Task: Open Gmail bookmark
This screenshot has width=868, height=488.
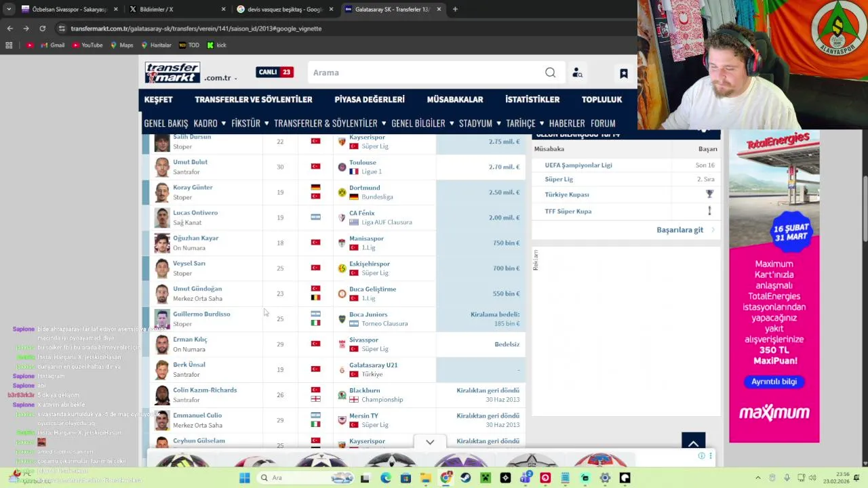Action: [x=53, y=45]
